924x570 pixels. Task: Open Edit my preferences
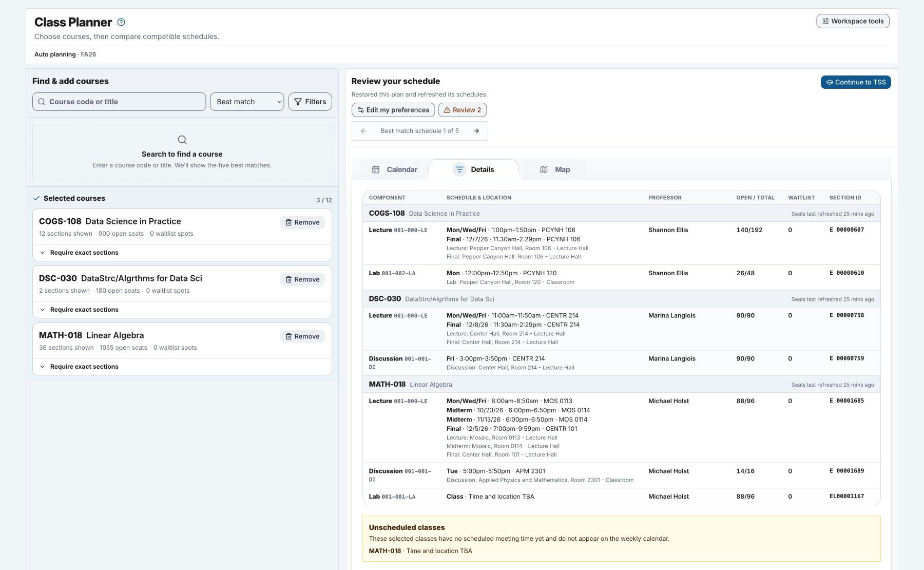point(393,110)
